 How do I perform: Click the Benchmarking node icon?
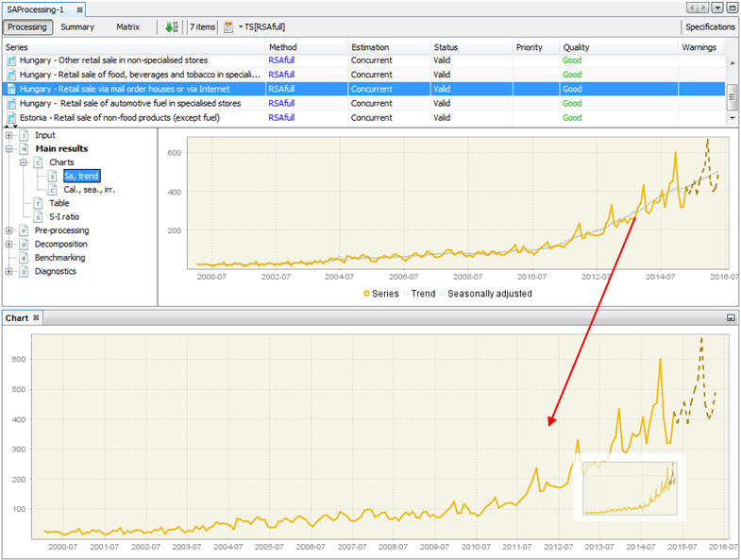pyautogui.click(x=24, y=257)
